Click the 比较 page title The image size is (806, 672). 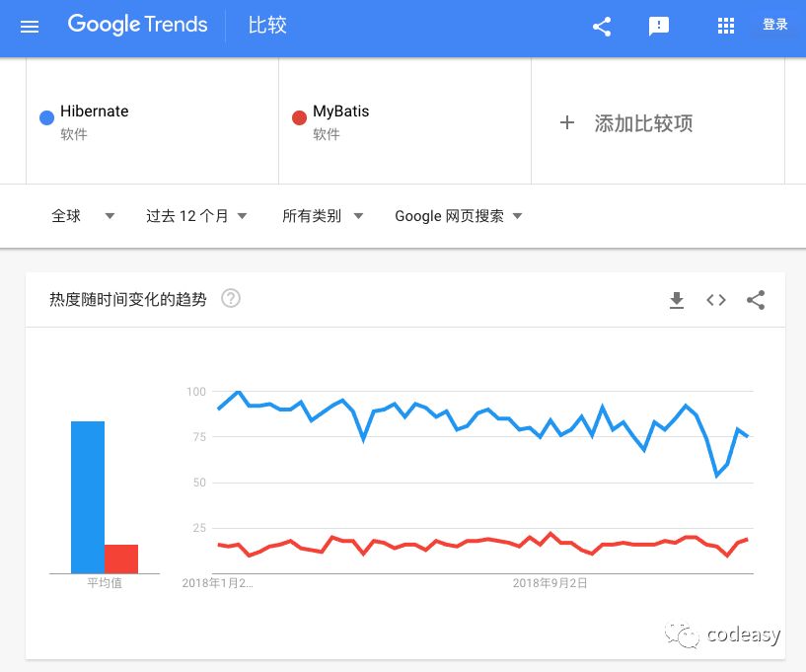click(x=266, y=27)
